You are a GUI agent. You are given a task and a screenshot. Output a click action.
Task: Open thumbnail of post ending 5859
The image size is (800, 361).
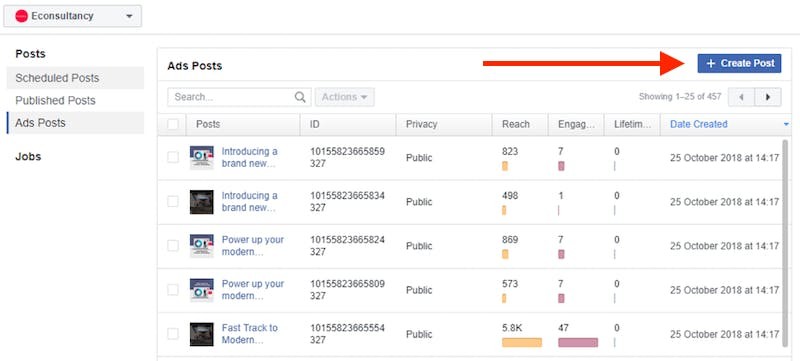(202, 158)
